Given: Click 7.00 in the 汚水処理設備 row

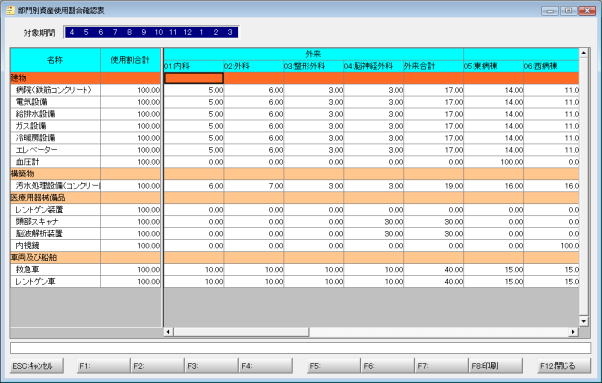Looking at the screenshot, I should point(254,186).
